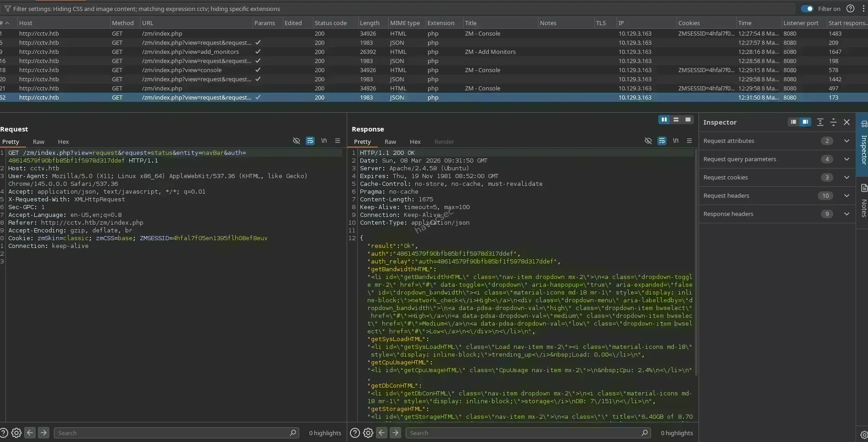The image size is (868, 442).
Task: Switch Request view to Raw tab
Action: [38, 142]
